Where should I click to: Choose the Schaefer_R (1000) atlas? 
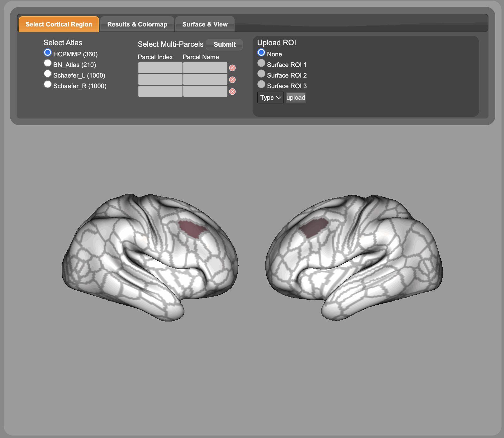pyautogui.click(x=48, y=84)
